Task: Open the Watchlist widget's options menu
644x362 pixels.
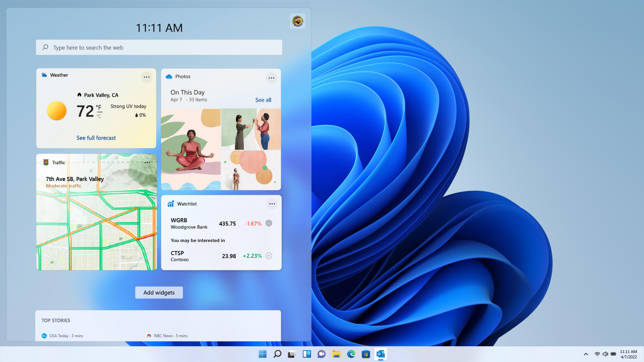Action: click(272, 204)
